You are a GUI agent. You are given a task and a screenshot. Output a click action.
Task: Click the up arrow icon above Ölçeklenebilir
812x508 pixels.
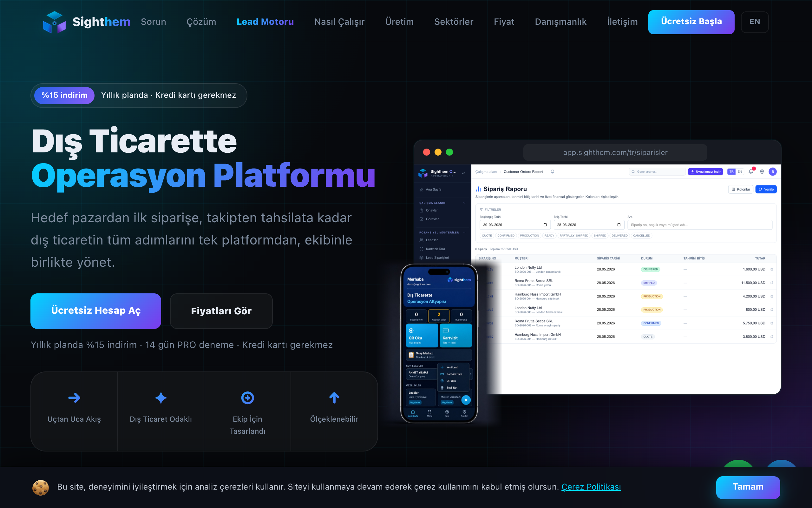[334, 398]
